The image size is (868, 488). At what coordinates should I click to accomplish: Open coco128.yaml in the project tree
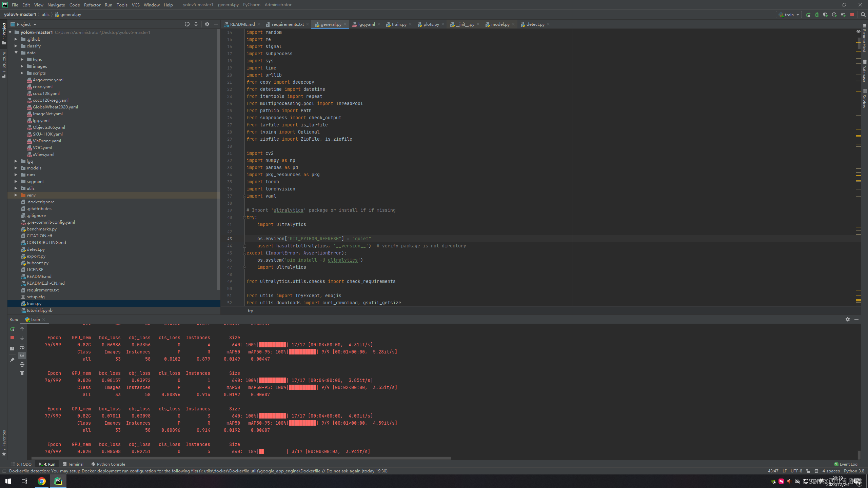coord(46,93)
